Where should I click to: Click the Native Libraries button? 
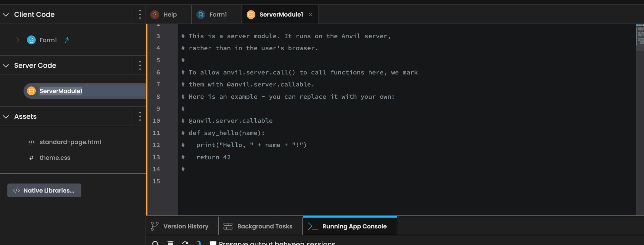(x=44, y=191)
